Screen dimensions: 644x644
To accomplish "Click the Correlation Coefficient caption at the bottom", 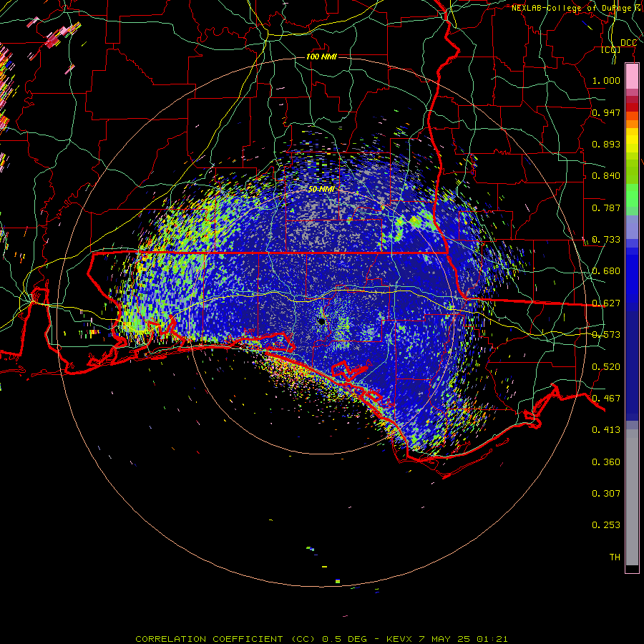I will pos(321,639).
